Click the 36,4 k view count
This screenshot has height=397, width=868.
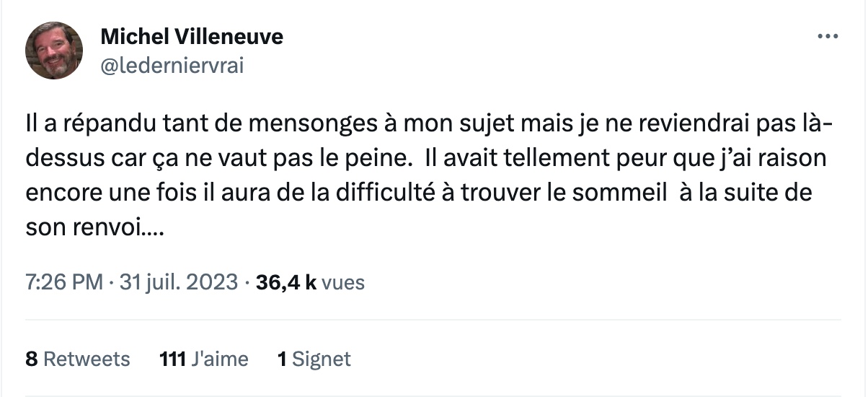[x=286, y=282]
